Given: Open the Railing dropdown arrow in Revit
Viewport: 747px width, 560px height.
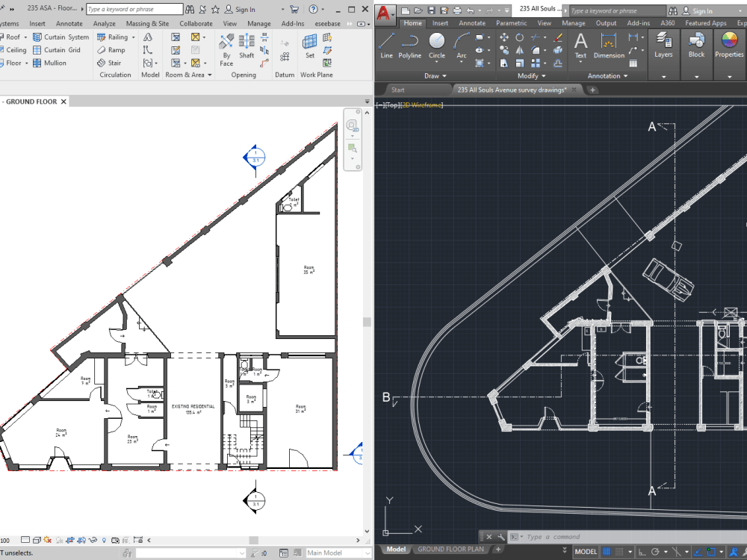Looking at the screenshot, I should 134,37.
